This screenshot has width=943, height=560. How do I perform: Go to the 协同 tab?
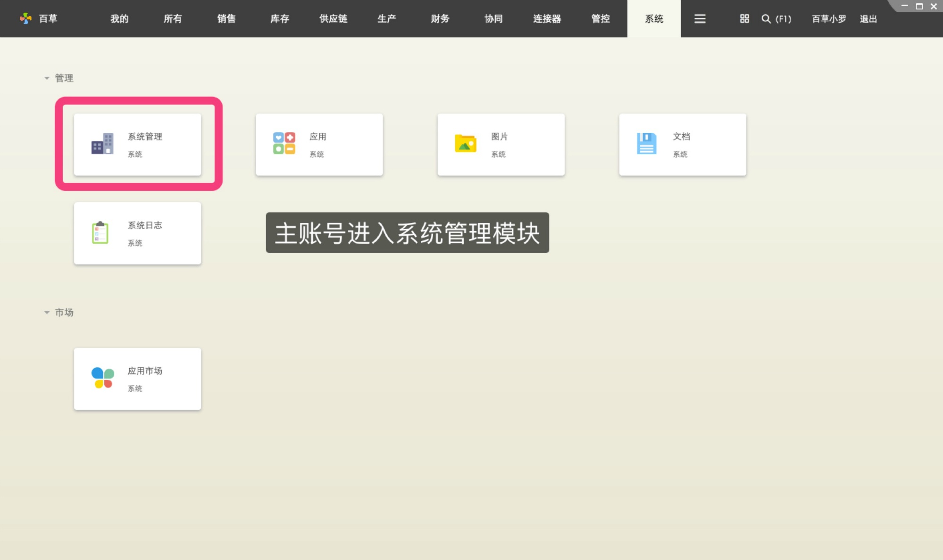[493, 18]
